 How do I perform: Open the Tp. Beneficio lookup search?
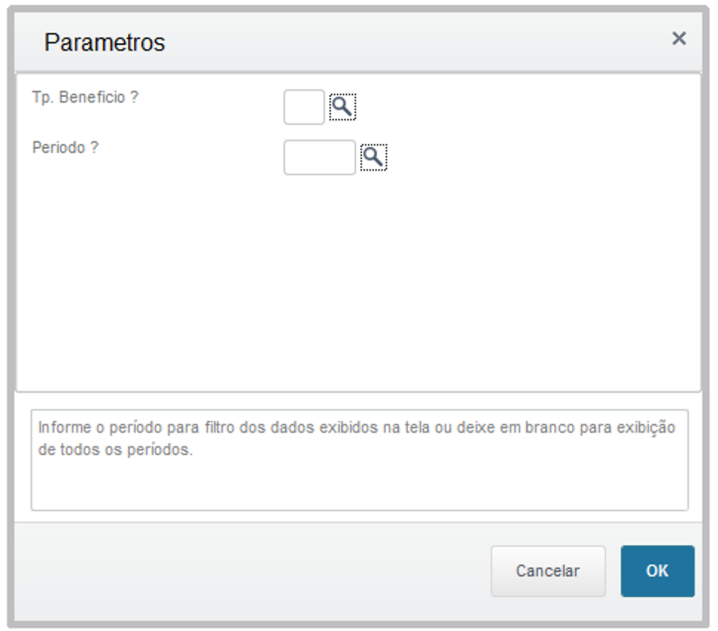click(342, 106)
